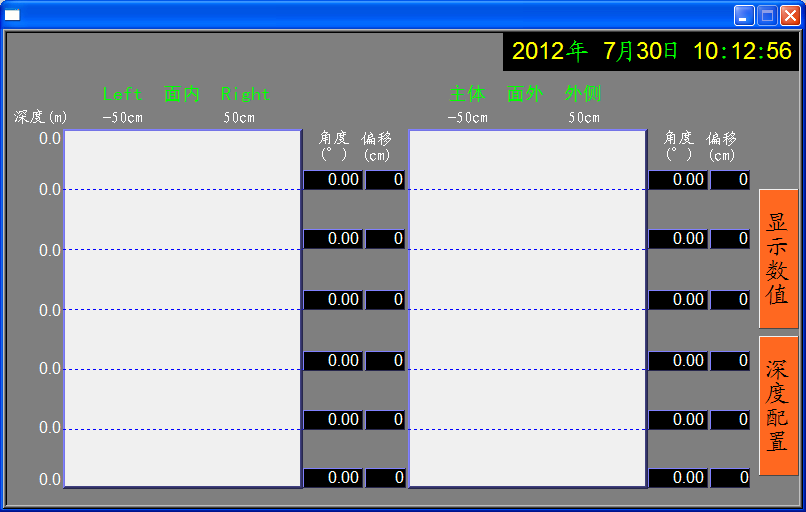The height and width of the screenshot is (512, 806).
Task: Open the 深度配置 depth settings button
Action: (778, 405)
